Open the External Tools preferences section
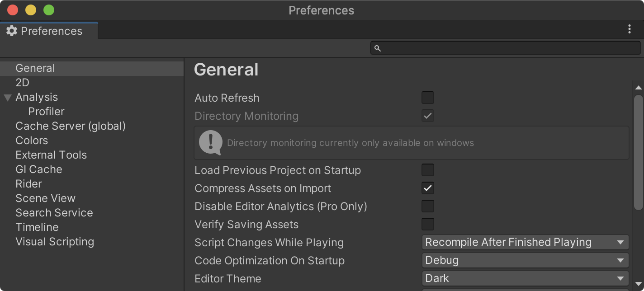Viewport: 644px width, 291px height. point(51,155)
